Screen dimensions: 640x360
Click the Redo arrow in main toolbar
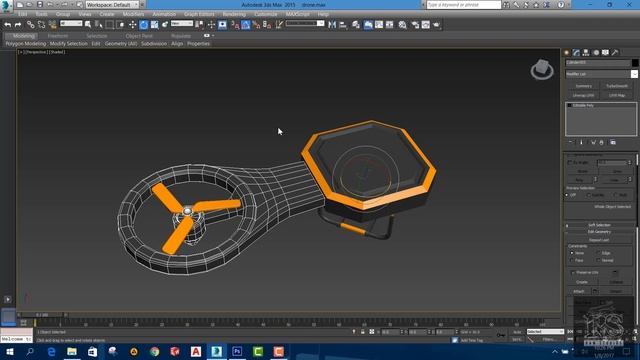point(18,25)
